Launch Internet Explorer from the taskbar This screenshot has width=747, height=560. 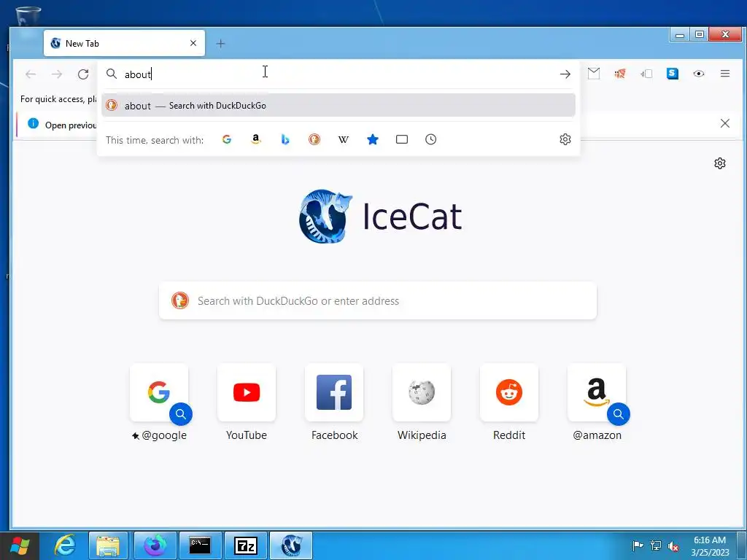coord(64,545)
